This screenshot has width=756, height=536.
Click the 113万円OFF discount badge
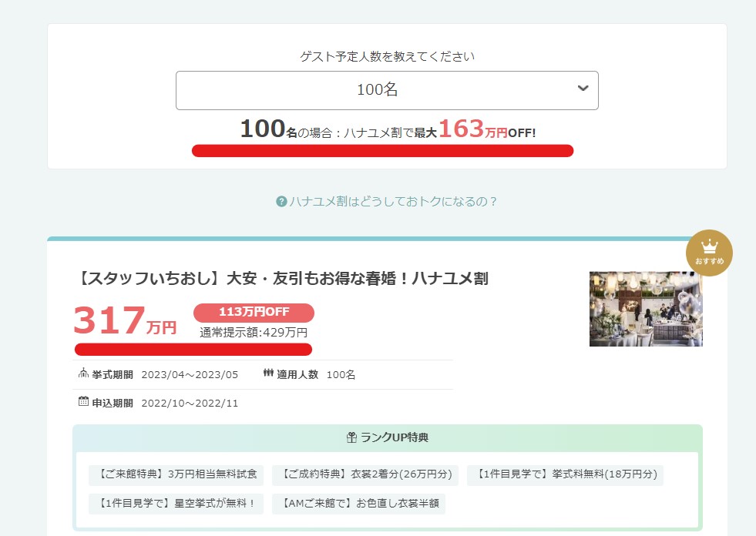click(254, 313)
